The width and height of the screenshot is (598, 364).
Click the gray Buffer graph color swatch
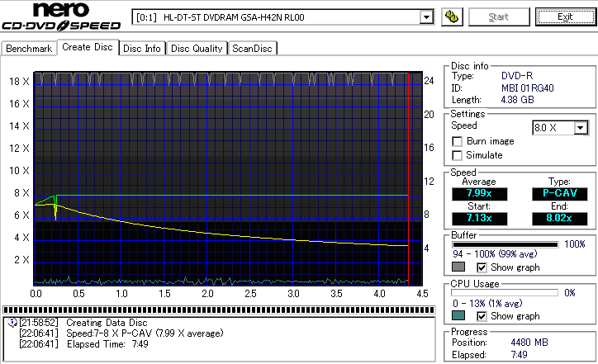click(458, 267)
